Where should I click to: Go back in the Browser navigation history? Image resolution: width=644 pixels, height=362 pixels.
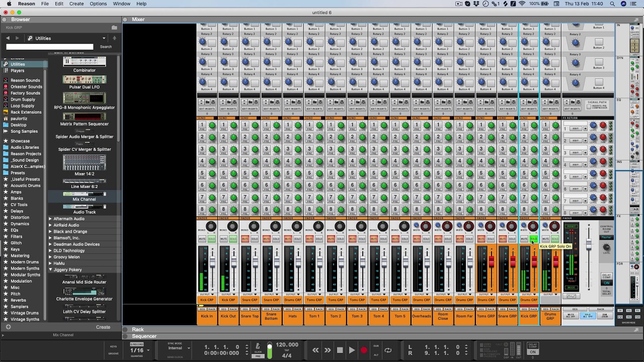[x=8, y=38]
